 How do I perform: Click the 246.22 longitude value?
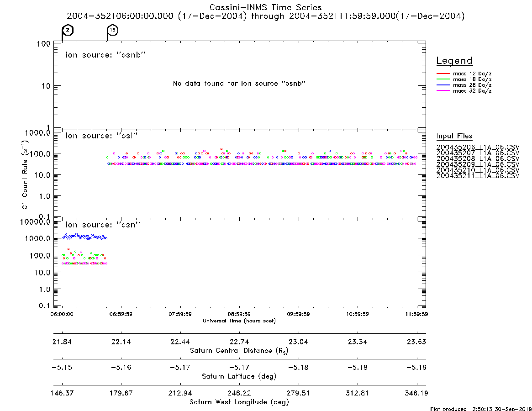239,393
